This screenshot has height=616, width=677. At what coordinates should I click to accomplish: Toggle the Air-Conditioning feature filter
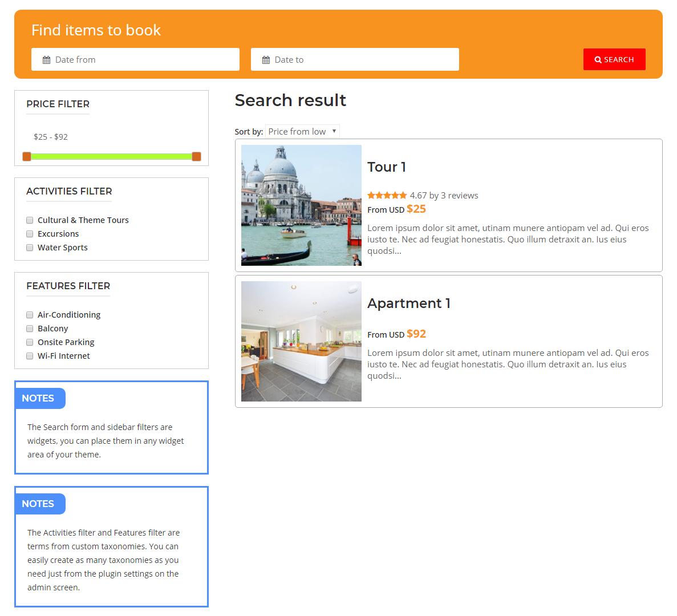click(30, 315)
